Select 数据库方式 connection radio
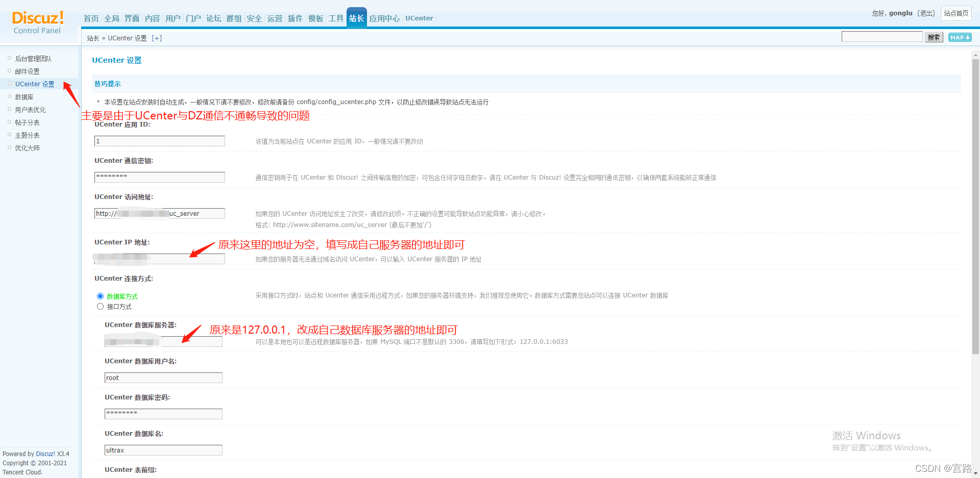 pos(100,296)
